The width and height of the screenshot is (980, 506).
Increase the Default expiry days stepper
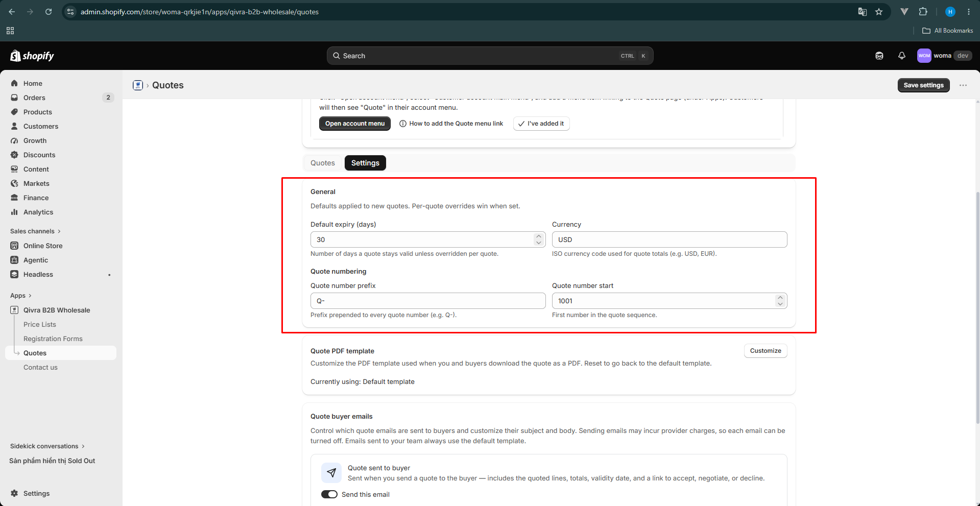[x=538, y=236]
